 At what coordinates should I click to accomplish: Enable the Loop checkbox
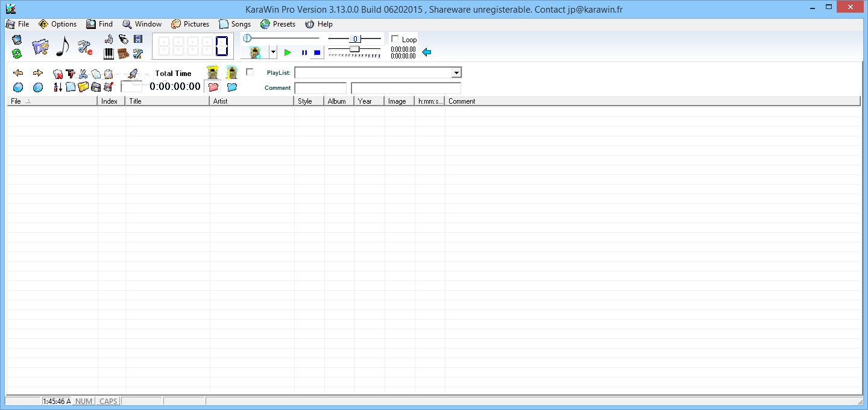(395, 39)
